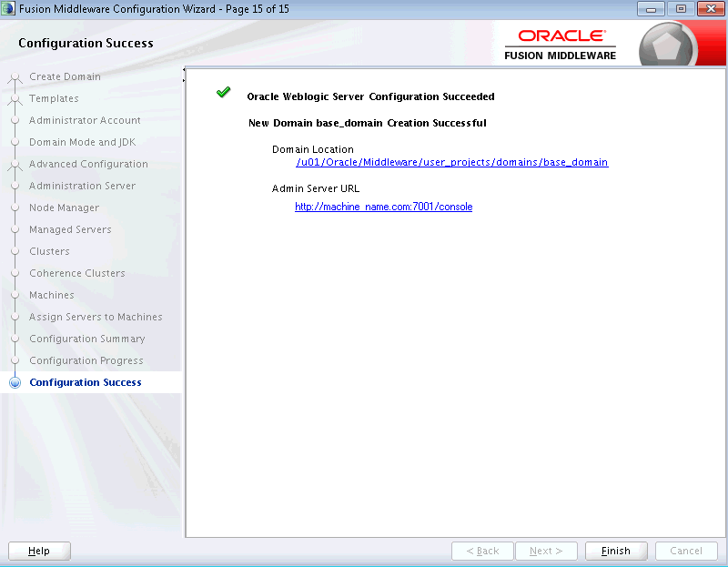
Task: Select the Templates step in the sidebar
Action: (x=54, y=98)
